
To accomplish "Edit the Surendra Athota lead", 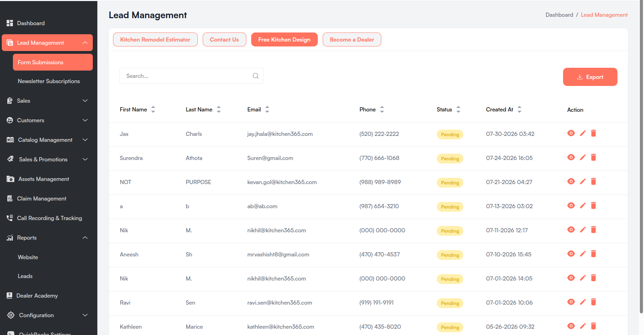I will (x=583, y=157).
